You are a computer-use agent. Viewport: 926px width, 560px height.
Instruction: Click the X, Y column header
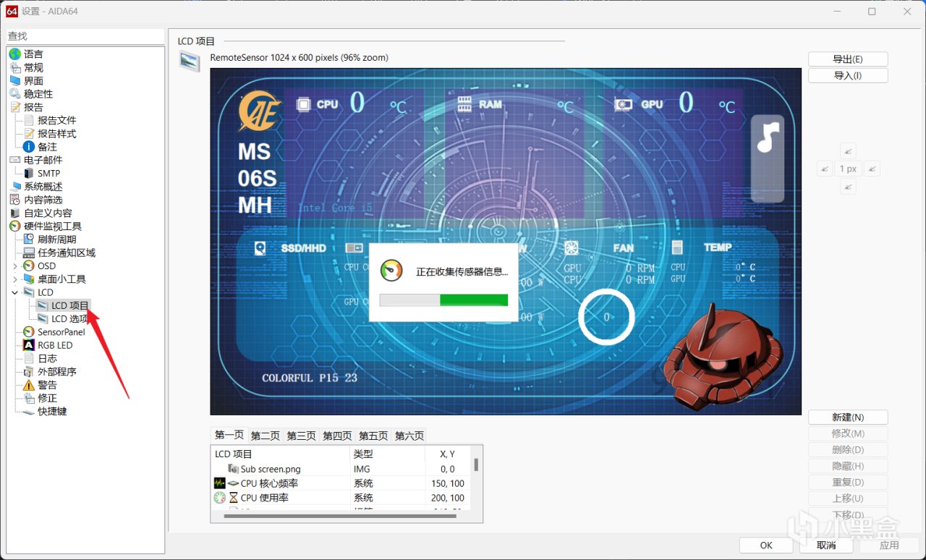pyautogui.click(x=448, y=454)
